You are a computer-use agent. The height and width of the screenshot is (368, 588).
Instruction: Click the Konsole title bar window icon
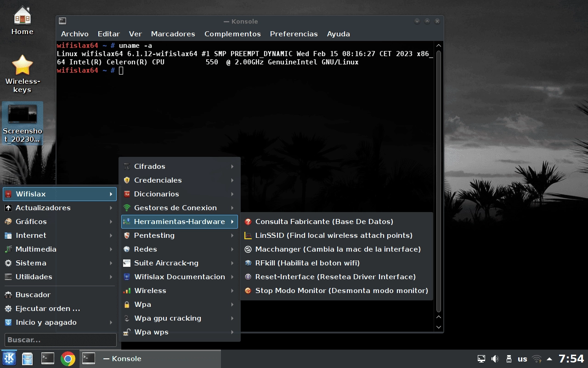(x=62, y=21)
